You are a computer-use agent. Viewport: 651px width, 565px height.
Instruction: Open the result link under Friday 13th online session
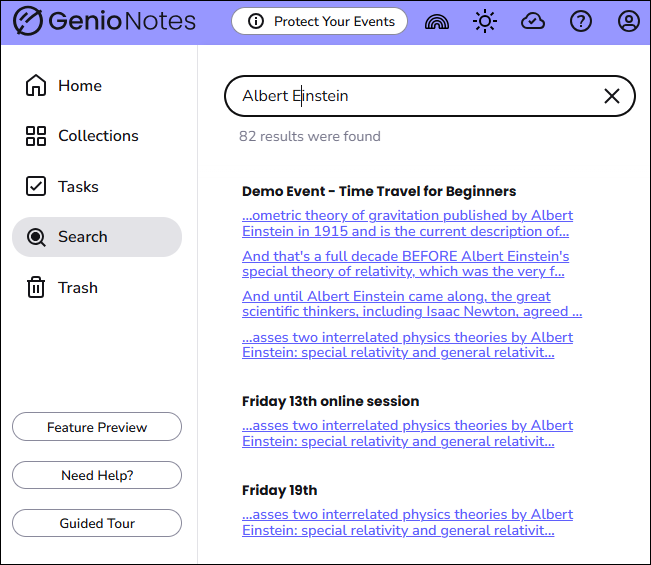(407, 434)
